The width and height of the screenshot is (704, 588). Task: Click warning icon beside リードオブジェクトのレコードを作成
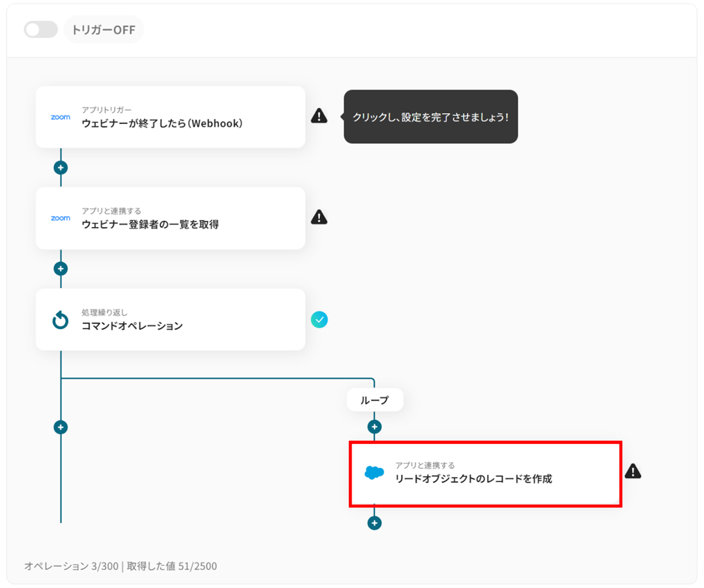point(633,471)
